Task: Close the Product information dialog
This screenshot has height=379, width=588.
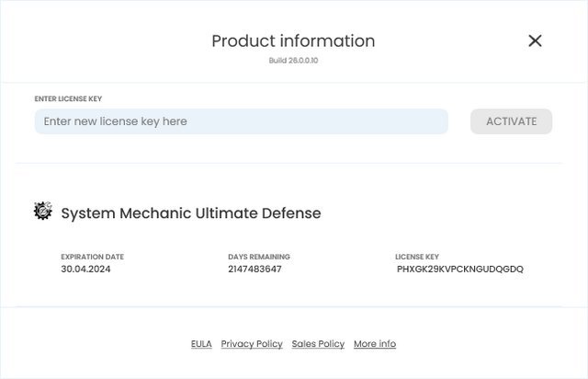Action: click(x=535, y=40)
